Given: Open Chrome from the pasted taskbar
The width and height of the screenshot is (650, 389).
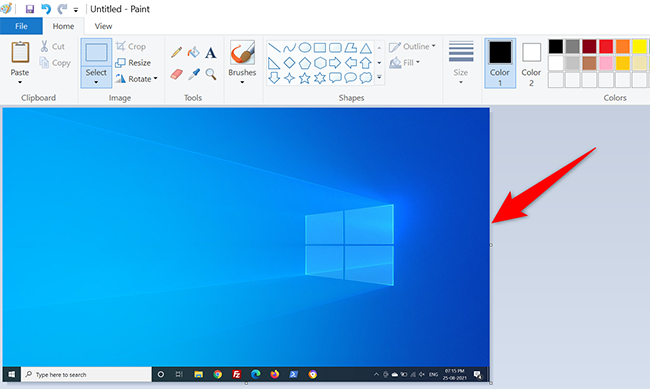Looking at the screenshot, I should (x=218, y=374).
